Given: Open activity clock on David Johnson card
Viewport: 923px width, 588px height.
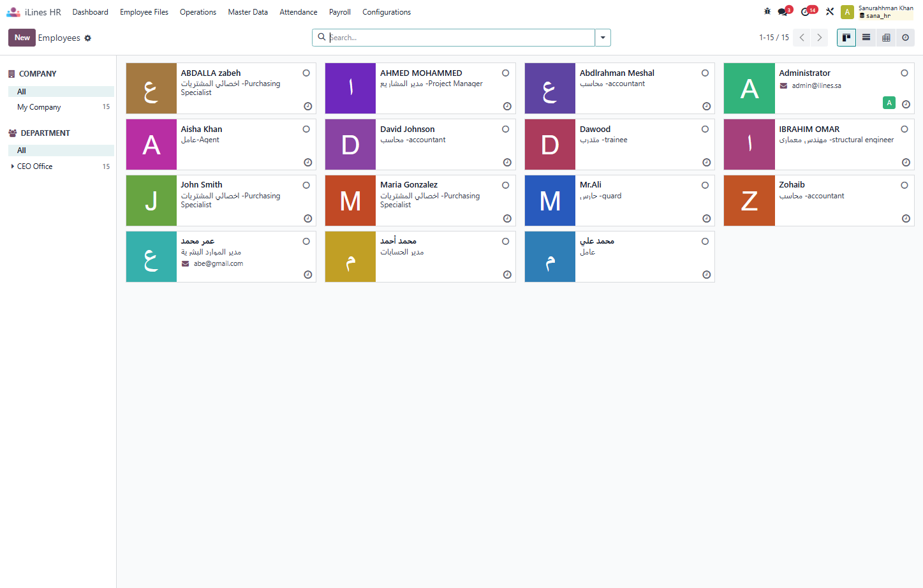Looking at the screenshot, I should click(x=508, y=163).
